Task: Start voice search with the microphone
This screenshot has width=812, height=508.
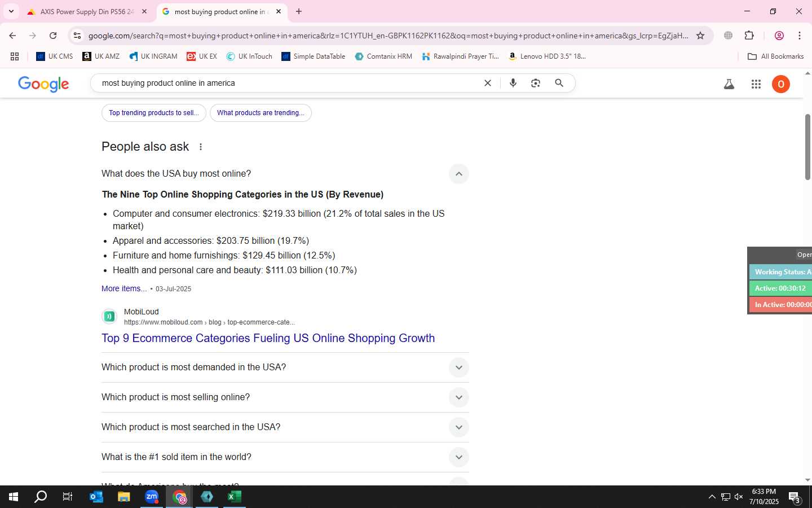Action: pyautogui.click(x=513, y=83)
